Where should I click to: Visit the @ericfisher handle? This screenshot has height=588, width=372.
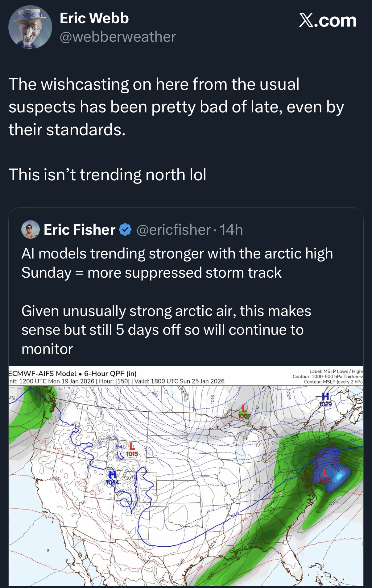tap(173, 230)
